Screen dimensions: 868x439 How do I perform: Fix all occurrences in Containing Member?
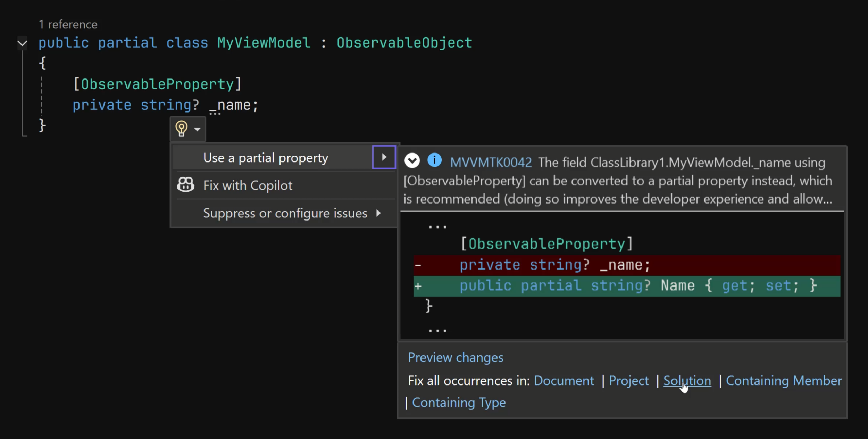pyautogui.click(x=784, y=381)
